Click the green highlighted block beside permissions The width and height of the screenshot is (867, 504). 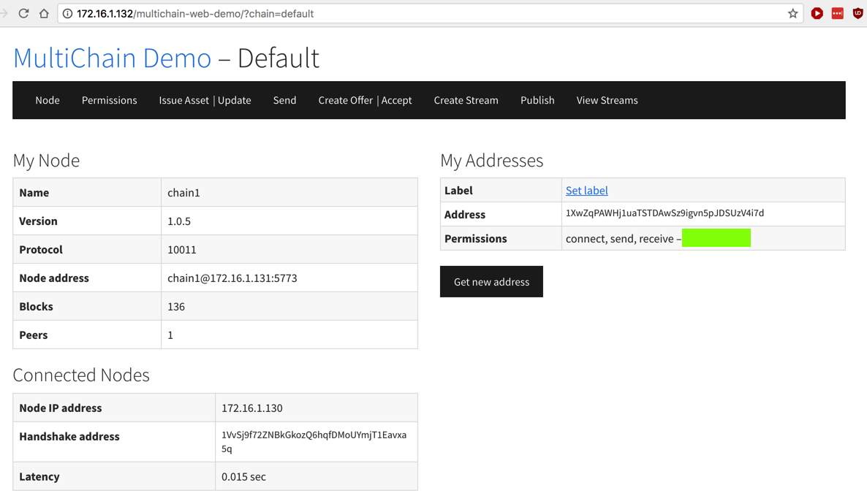716,238
